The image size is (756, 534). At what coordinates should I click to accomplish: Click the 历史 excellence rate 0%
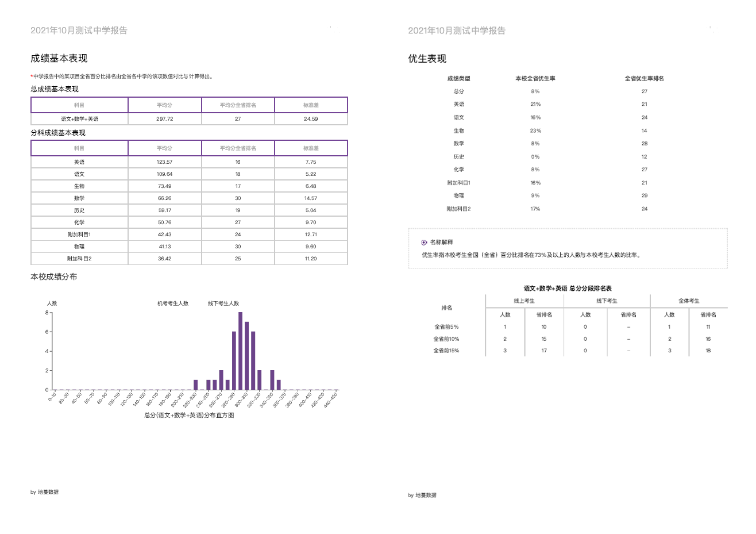(535, 157)
